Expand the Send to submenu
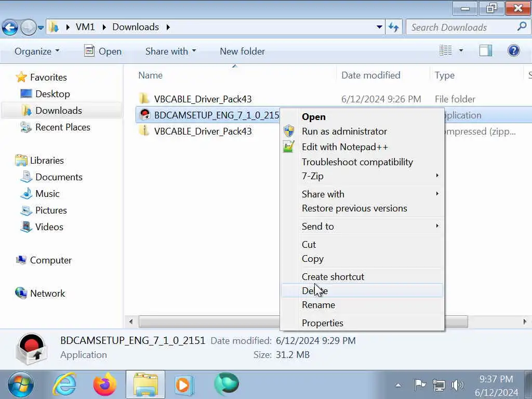Image resolution: width=532 pixels, height=399 pixels. [x=362, y=227]
